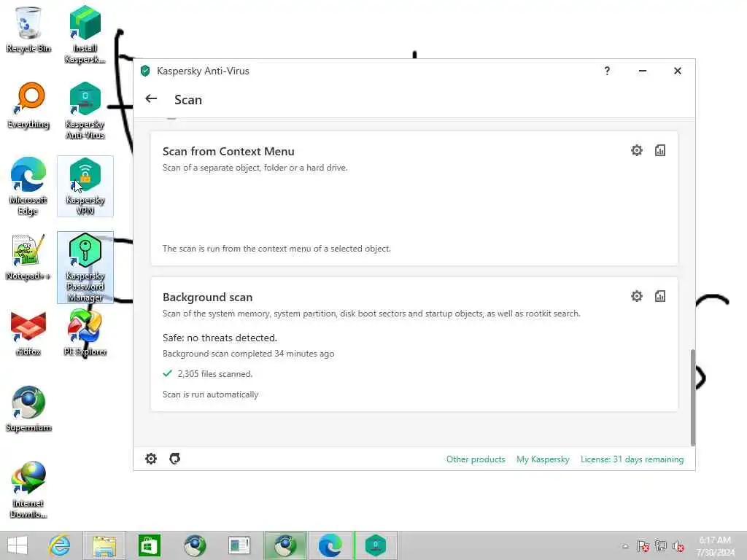Click the Kaspersky help question mark
The height and width of the screenshot is (560, 747).
point(607,71)
